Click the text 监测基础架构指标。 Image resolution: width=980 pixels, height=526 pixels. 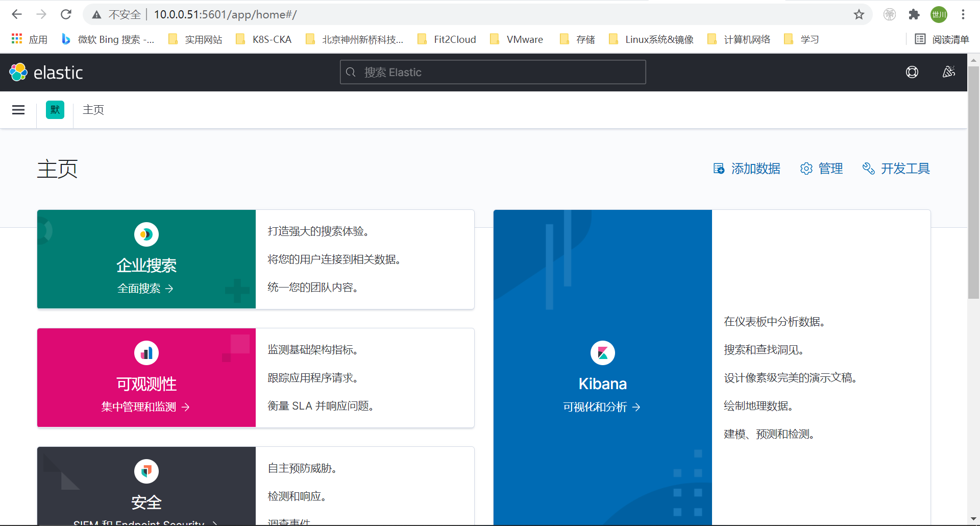click(313, 350)
